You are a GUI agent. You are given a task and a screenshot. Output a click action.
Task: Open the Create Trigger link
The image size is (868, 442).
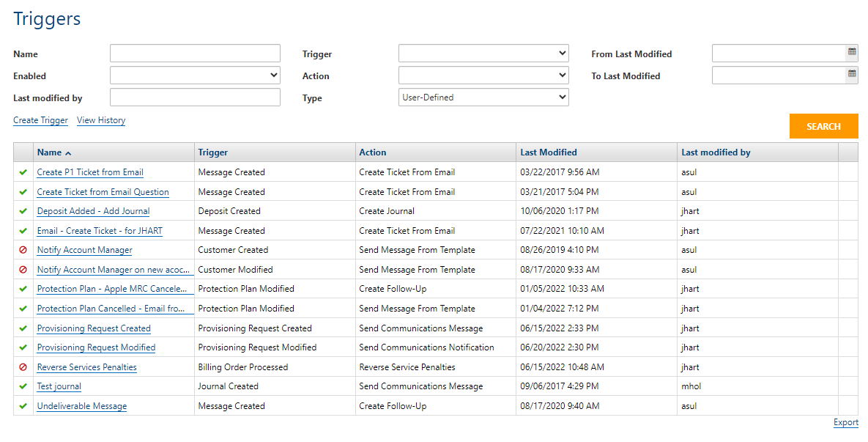click(x=40, y=120)
